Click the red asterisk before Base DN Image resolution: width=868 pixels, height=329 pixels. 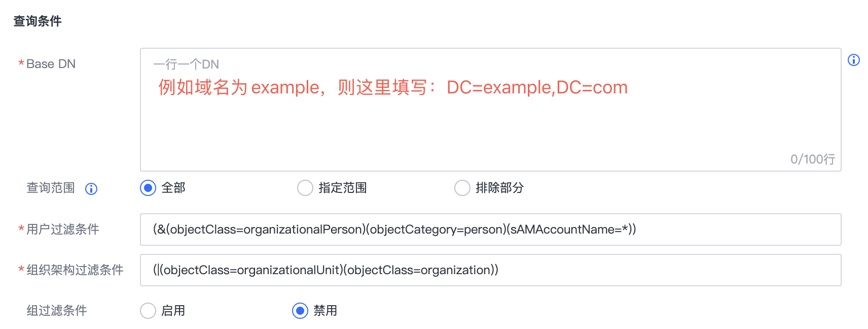(21, 64)
